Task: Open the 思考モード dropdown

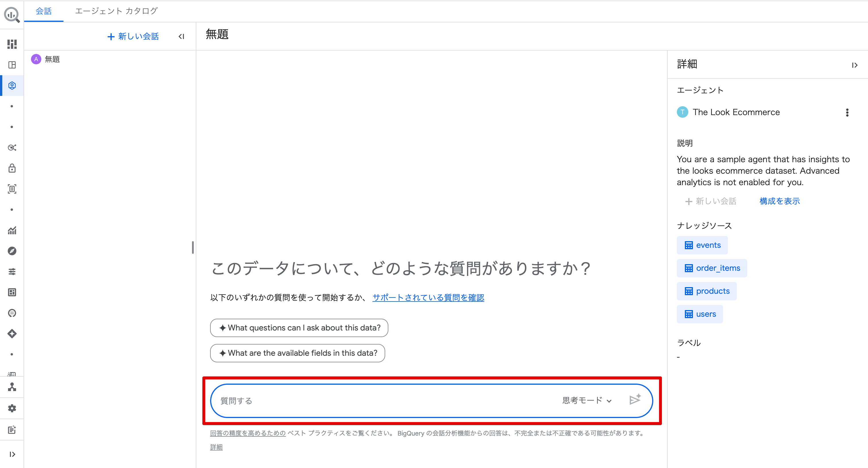Action: coord(586,400)
